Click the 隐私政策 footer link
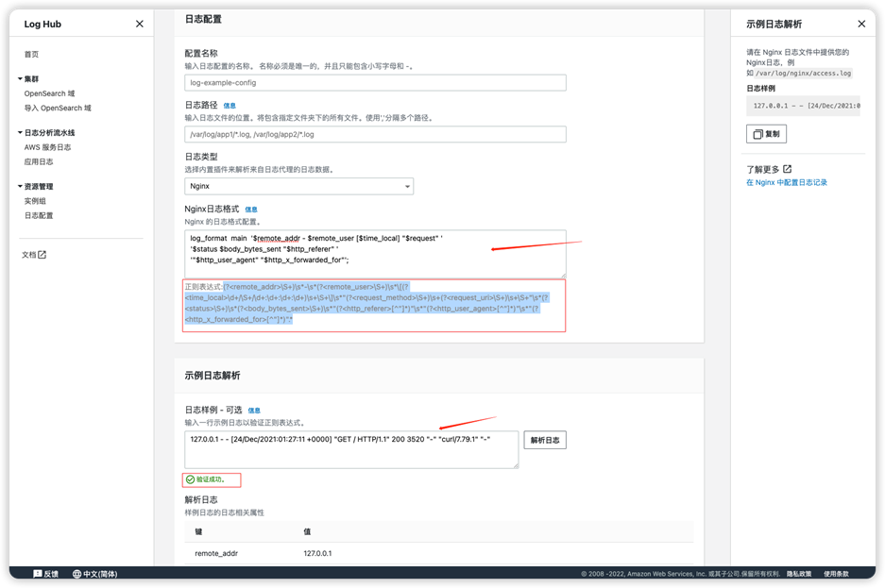885x588 pixels. pos(799,574)
